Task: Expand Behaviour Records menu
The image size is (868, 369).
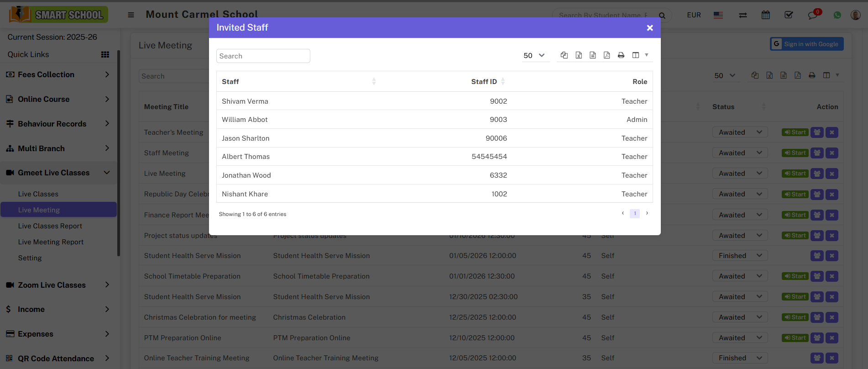Action: [58, 124]
